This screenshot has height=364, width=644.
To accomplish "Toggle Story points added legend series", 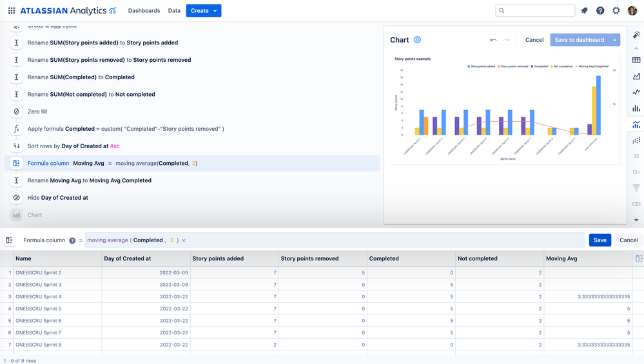I will [x=481, y=66].
